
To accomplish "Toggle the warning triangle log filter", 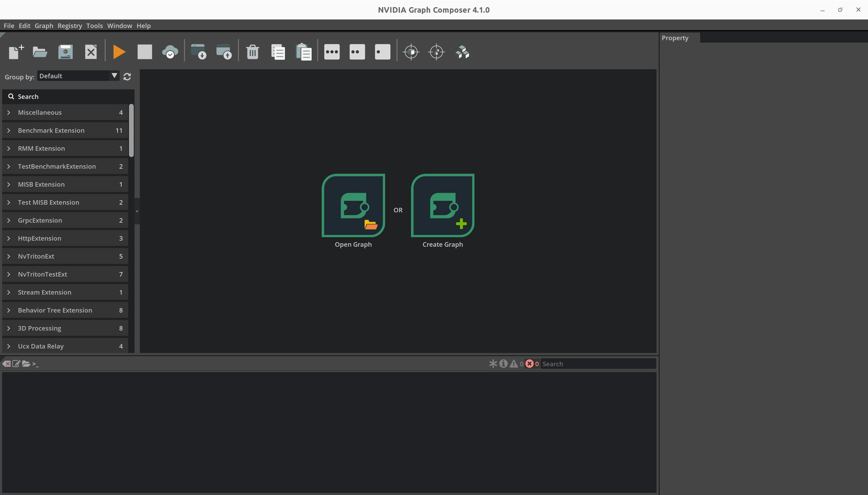I will (514, 364).
